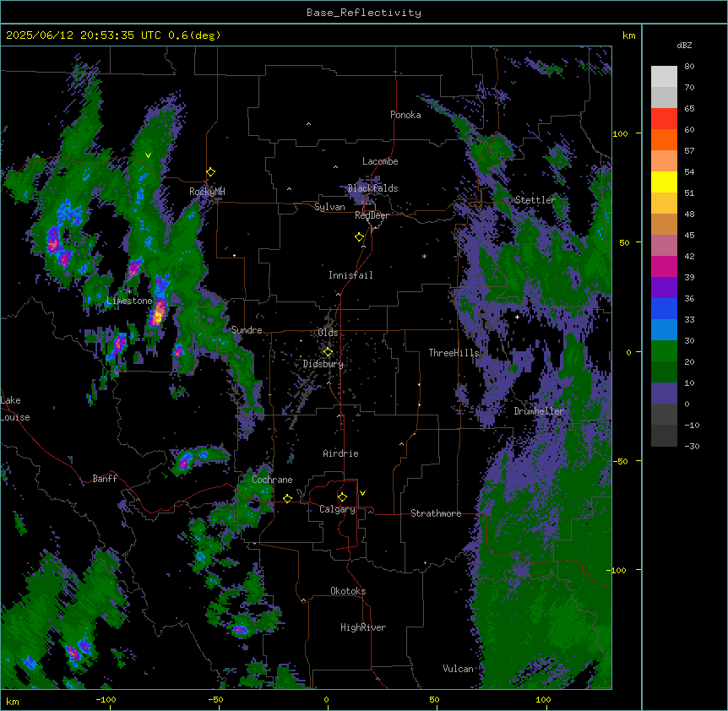Click the Base_Reflectivity title
Viewport: 728px width, 711px height.
click(x=364, y=13)
